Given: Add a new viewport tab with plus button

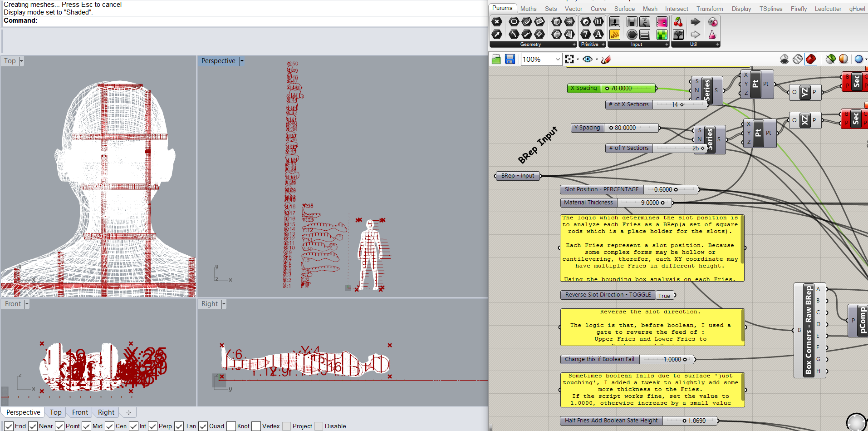Looking at the screenshot, I should point(128,412).
